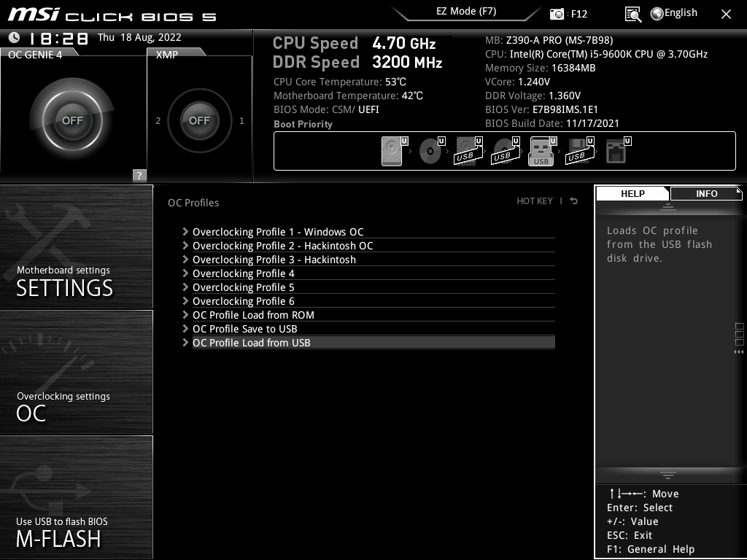Select the USB key boot device icon

tap(542, 151)
